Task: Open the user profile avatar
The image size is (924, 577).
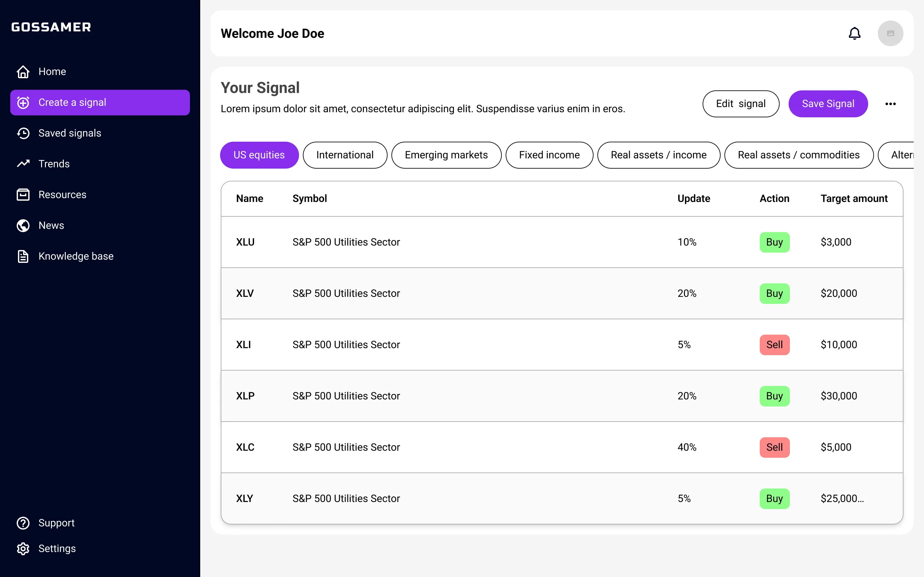Action: point(890,34)
